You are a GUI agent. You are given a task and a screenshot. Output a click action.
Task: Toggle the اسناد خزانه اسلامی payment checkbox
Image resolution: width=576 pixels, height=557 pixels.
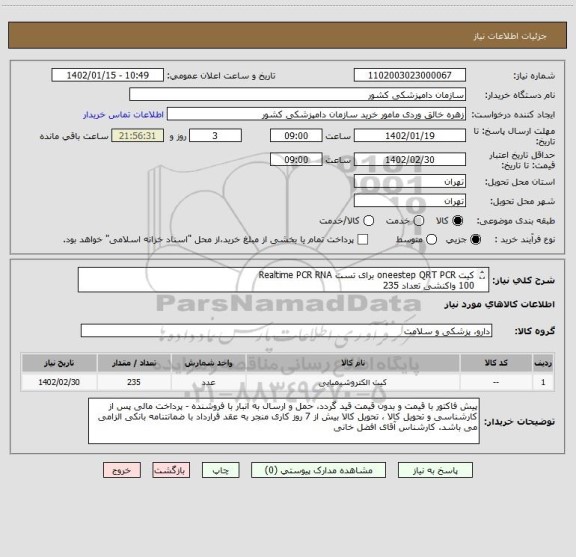click(x=363, y=240)
